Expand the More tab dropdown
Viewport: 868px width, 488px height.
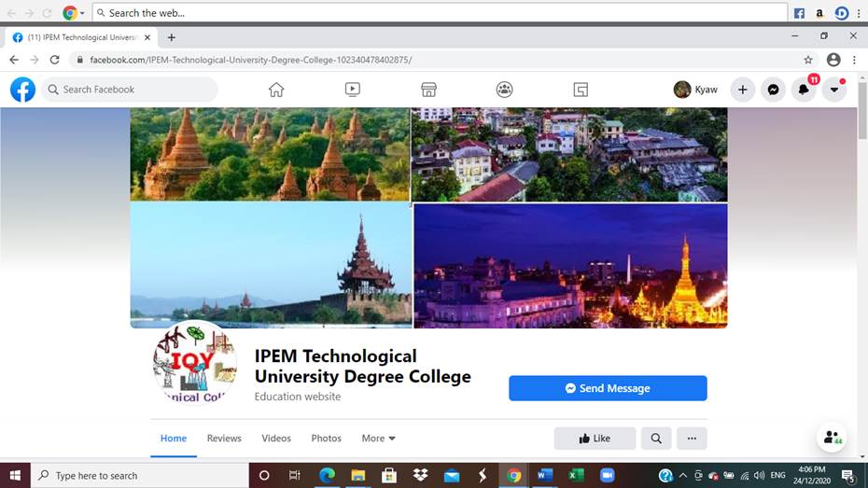(379, 439)
